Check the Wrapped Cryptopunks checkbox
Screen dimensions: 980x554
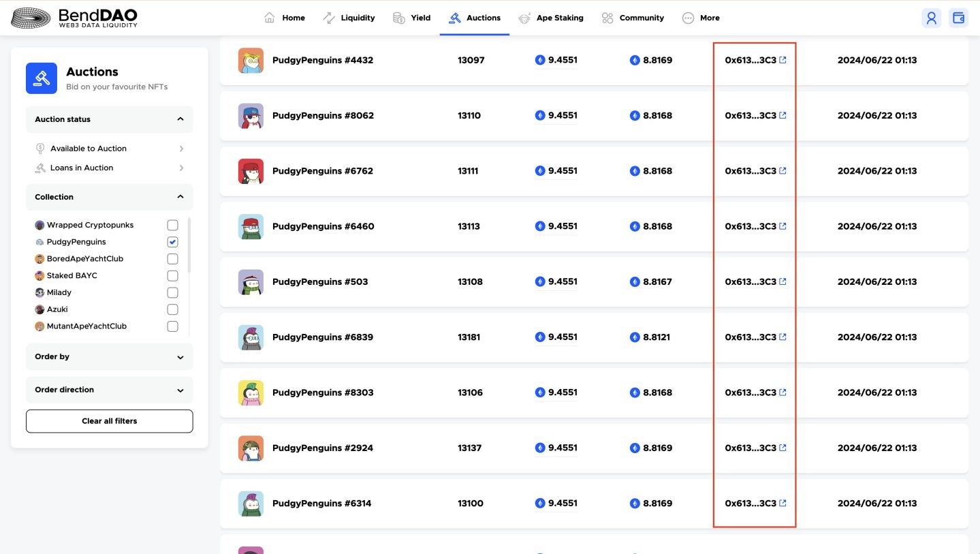(x=172, y=225)
